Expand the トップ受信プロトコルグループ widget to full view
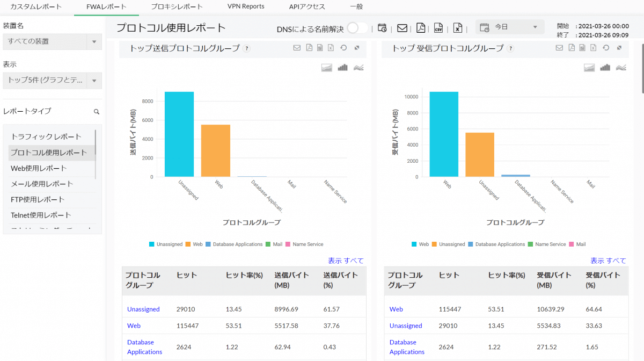This screenshot has height=361, width=644. [x=619, y=48]
